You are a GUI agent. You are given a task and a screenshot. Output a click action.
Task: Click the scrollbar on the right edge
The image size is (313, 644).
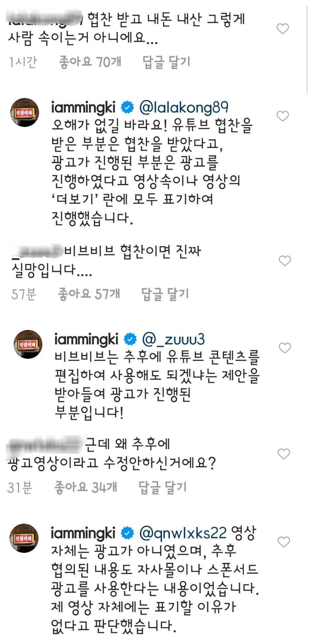307,50
